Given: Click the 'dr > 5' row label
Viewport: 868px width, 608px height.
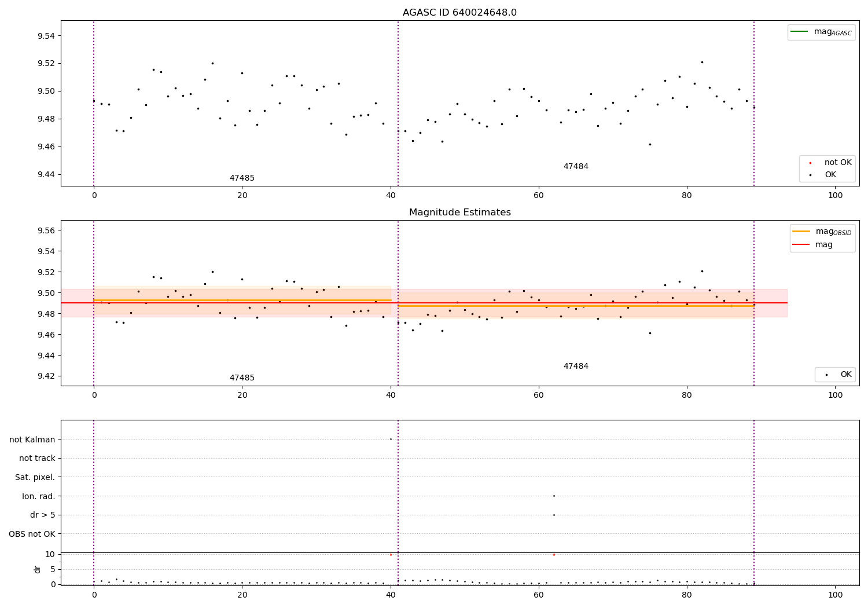Looking at the screenshot, I should (x=43, y=515).
